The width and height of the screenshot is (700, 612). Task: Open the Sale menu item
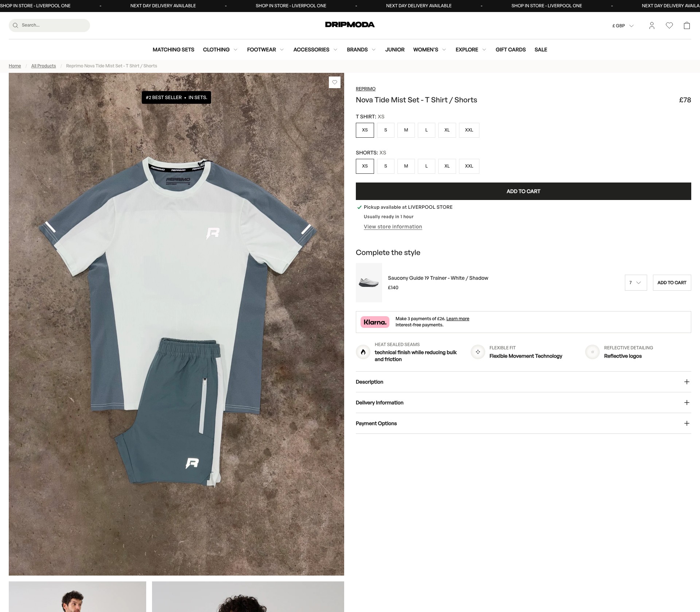point(541,50)
